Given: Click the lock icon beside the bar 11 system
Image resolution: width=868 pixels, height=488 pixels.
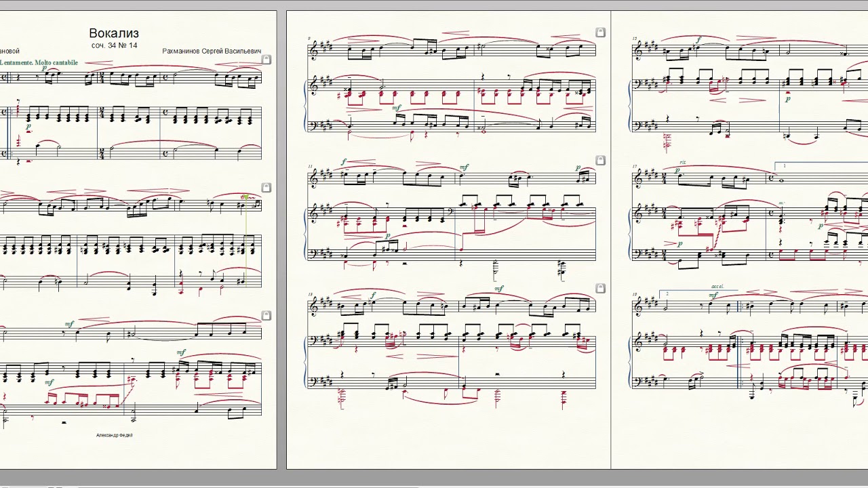Looking at the screenshot, I should tap(600, 161).
